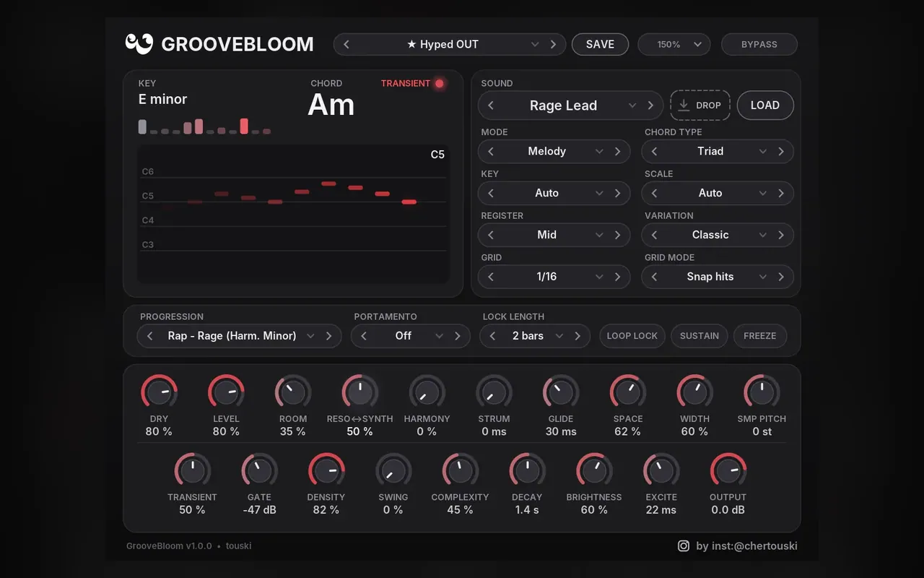Click the BRIGHTNESS knob
The width and height of the screenshot is (924, 578).
[x=594, y=472]
